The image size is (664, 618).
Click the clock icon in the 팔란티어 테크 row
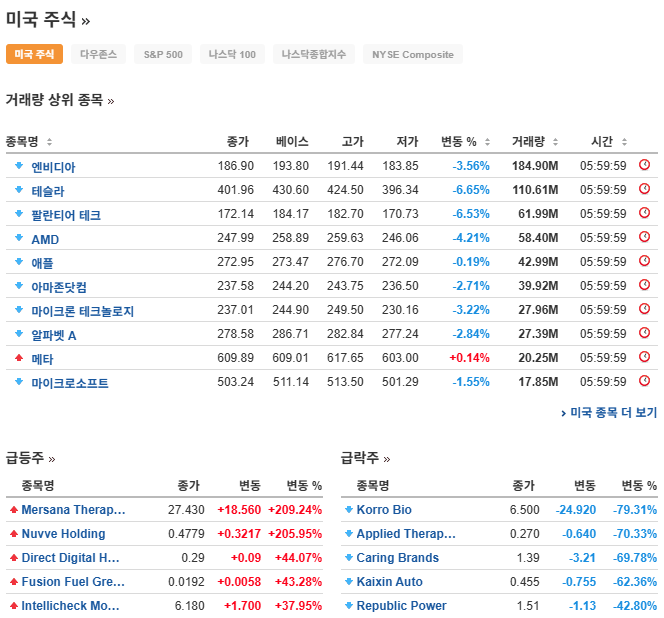pos(644,213)
